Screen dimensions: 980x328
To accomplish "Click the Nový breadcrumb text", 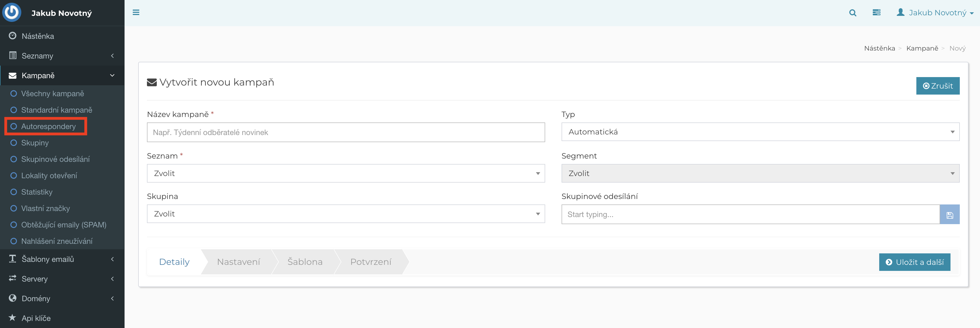I will coord(958,48).
